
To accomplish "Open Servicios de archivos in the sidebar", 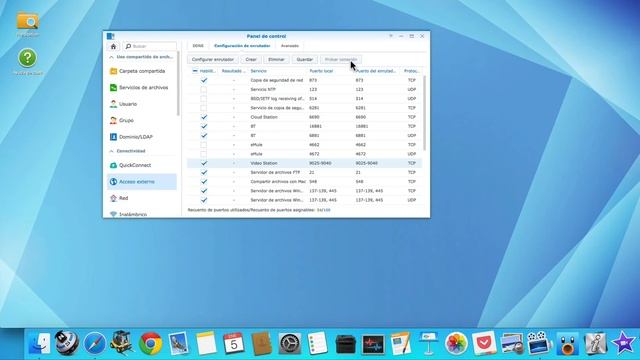I will click(x=142, y=87).
